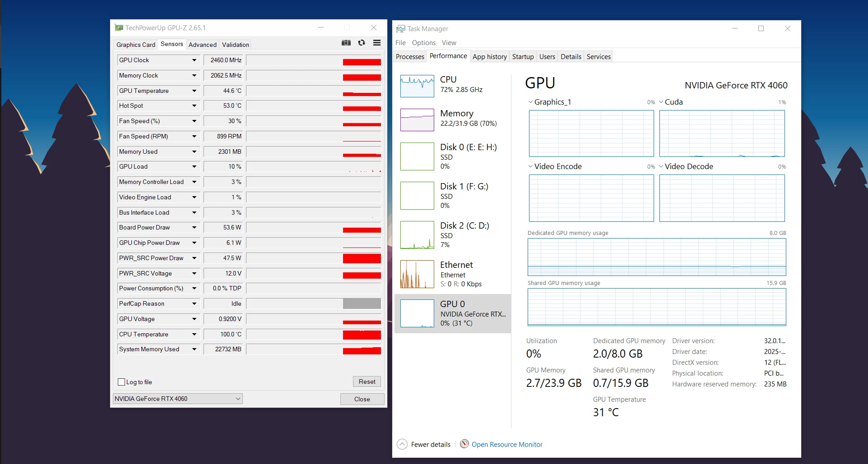Open the View menu in Task Manager

[449, 42]
